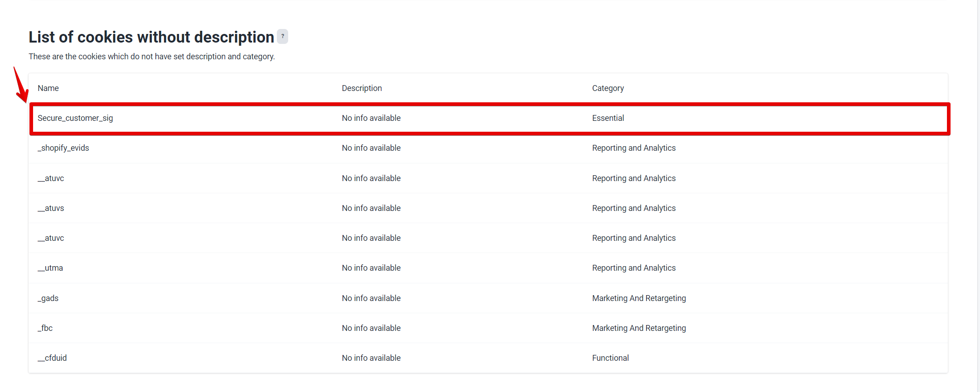Image resolution: width=980 pixels, height=392 pixels.
Task: Click Reporting and Analytics in __utma row
Action: (633, 268)
